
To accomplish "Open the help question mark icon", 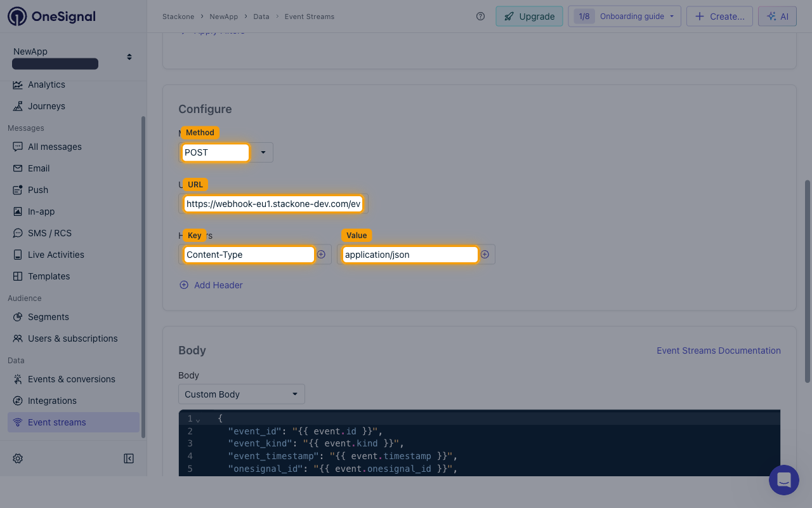I will [480, 17].
